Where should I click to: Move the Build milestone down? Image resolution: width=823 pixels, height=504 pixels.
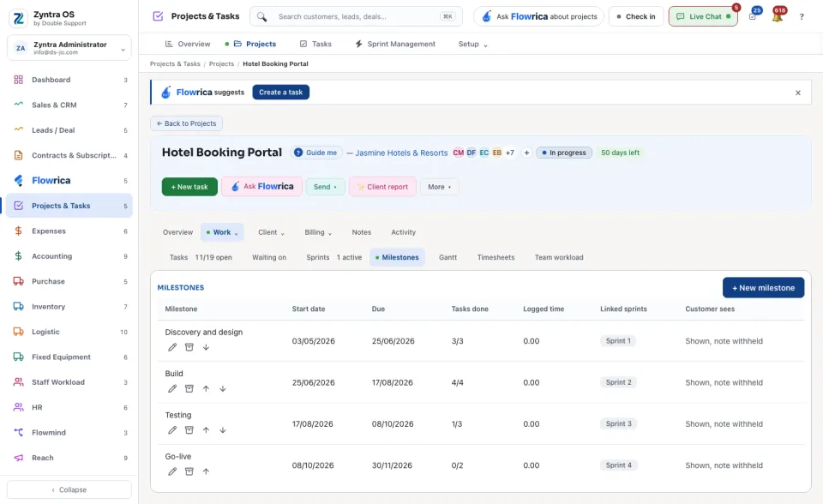(223, 388)
